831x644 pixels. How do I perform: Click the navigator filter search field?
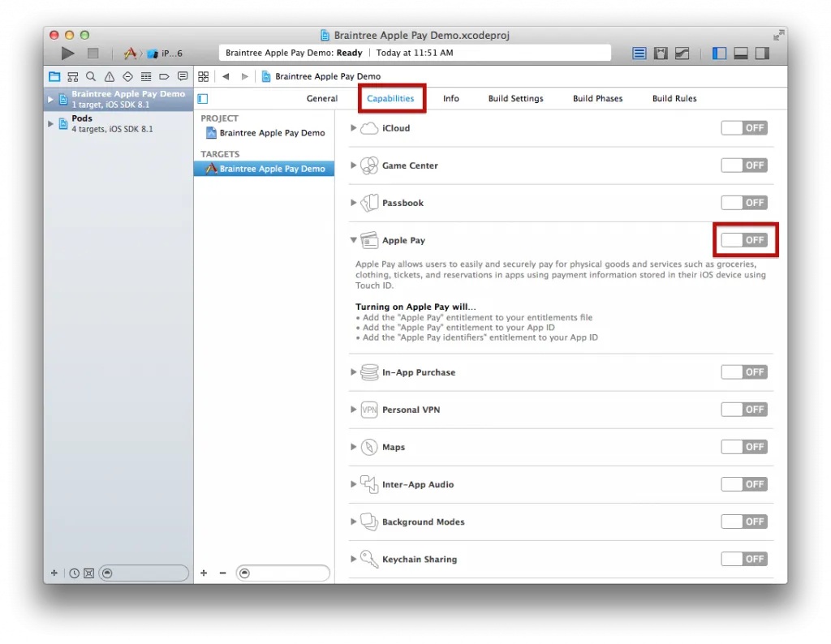click(144, 573)
